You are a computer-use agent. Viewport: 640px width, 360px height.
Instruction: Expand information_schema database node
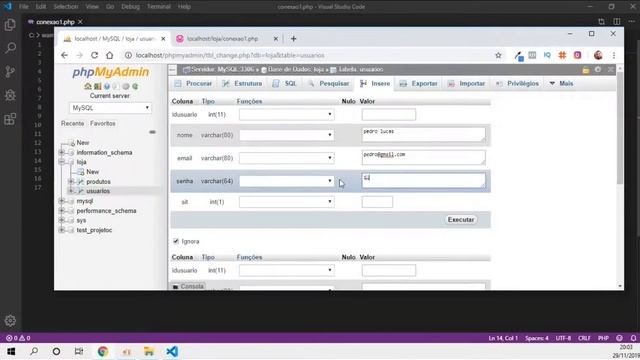tap(62, 152)
